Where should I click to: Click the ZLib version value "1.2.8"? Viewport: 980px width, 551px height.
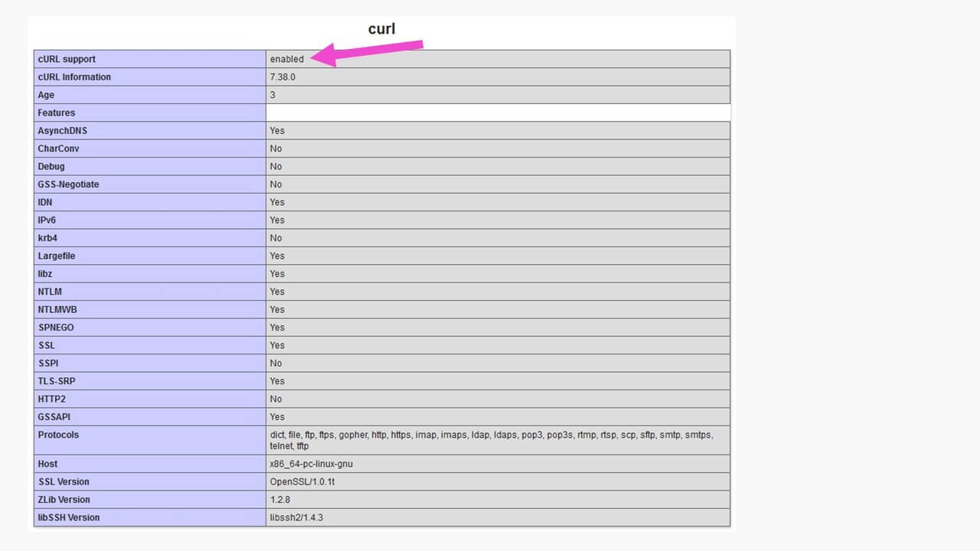click(280, 500)
